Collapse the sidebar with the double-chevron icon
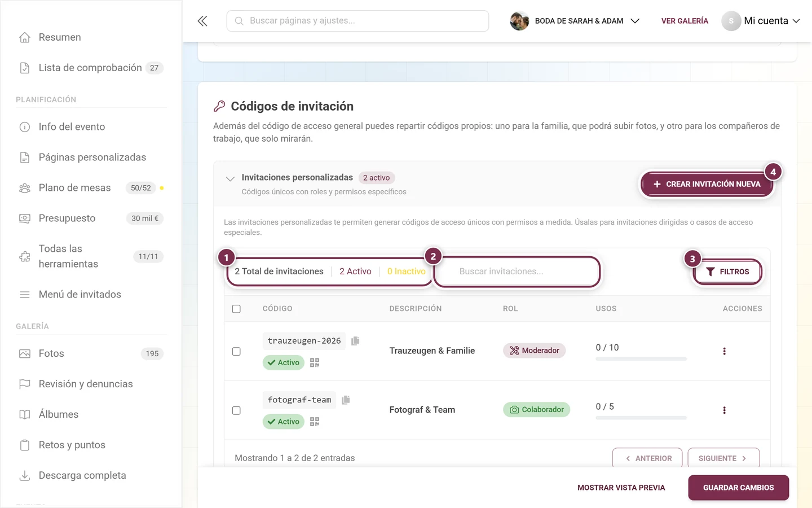The width and height of the screenshot is (812, 508). (202, 21)
